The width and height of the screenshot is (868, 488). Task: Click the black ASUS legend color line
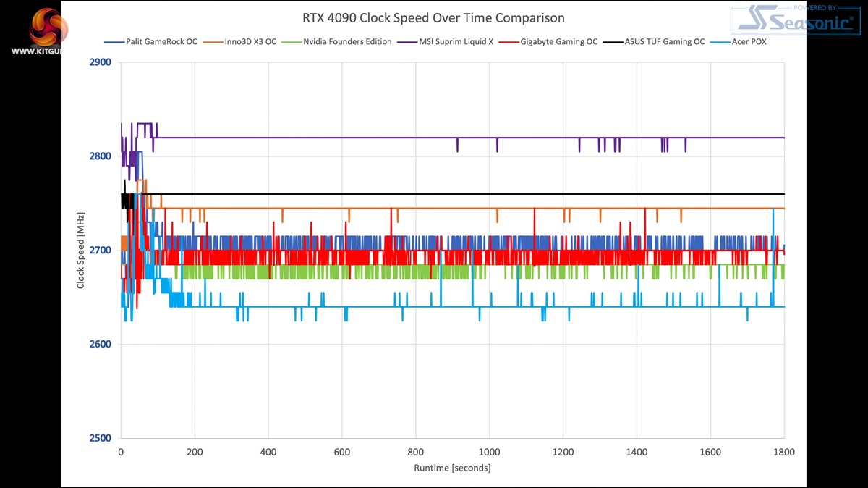click(x=615, y=42)
